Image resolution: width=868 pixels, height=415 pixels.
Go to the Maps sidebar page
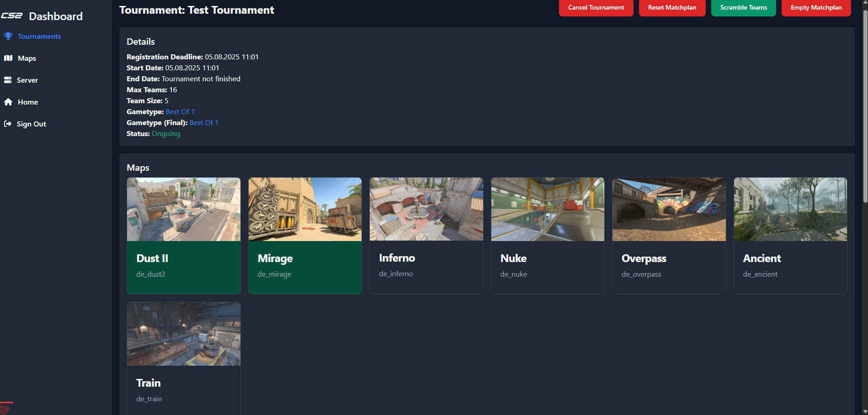coord(27,58)
